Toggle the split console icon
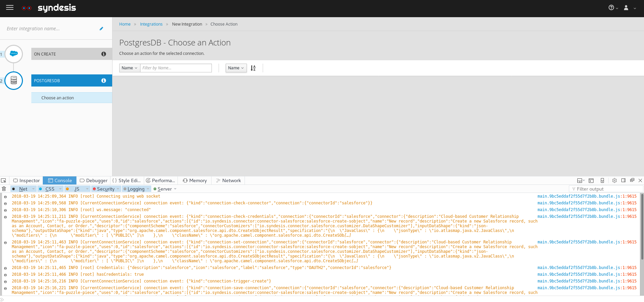 591,180
